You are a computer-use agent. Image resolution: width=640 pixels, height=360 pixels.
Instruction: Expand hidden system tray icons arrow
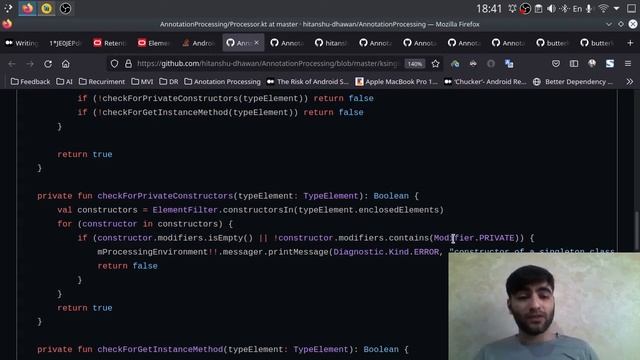pyautogui.click(x=616, y=9)
